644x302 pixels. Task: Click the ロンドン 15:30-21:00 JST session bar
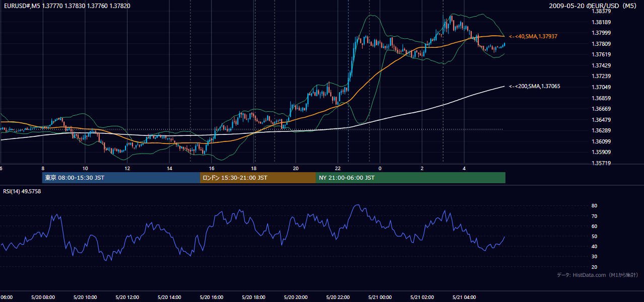[258, 178]
